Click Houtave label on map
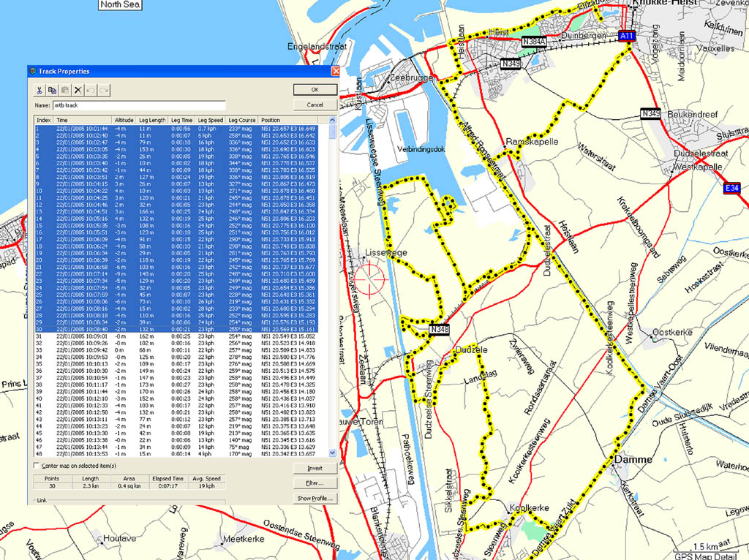Screen dimensions: 749x560 click(119, 539)
